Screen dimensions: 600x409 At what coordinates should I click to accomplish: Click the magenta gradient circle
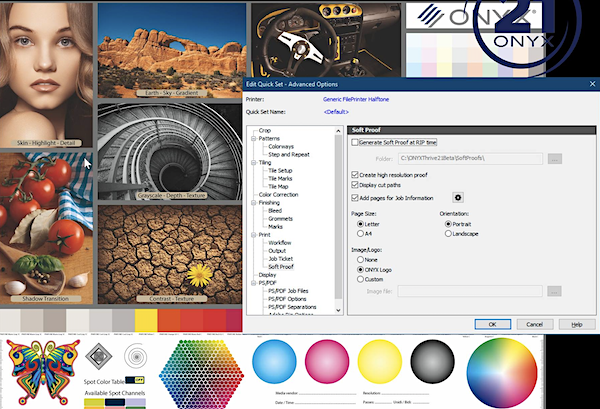[327, 362]
